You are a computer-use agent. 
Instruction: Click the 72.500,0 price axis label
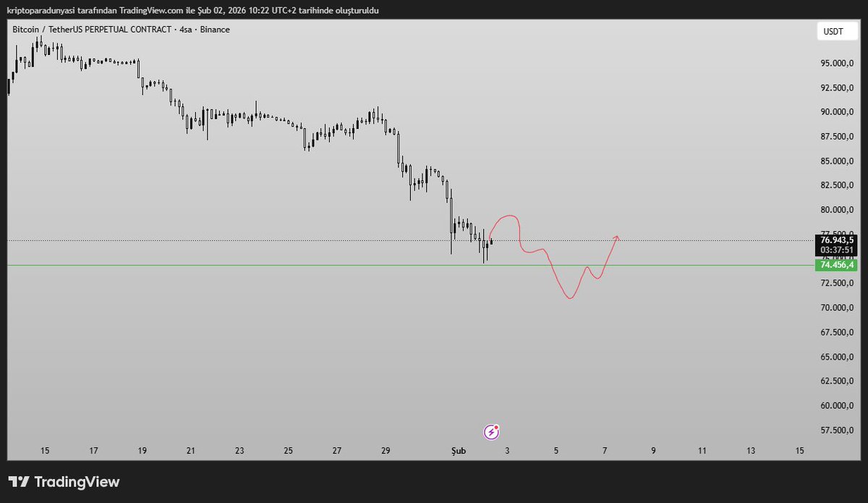pos(837,284)
